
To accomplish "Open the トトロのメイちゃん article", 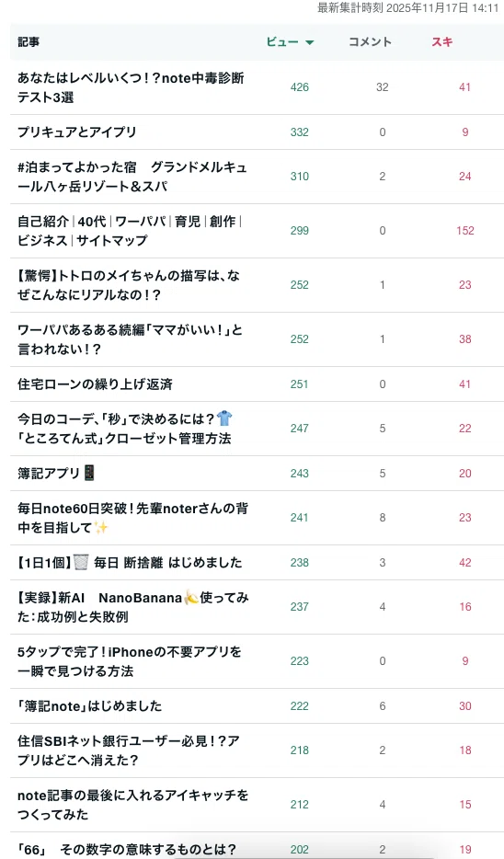I will click(x=129, y=285).
